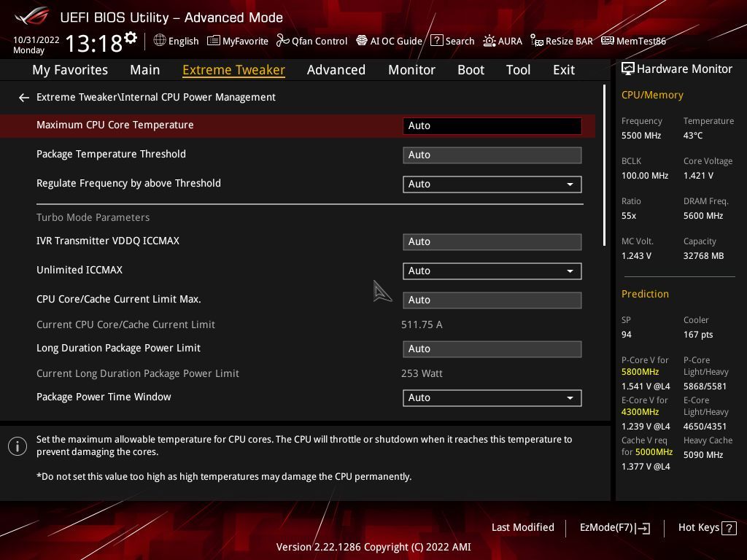Click Maximum CPU Core Temperature field
The height and width of the screenshot is (560, 747).
coord(492,125)
